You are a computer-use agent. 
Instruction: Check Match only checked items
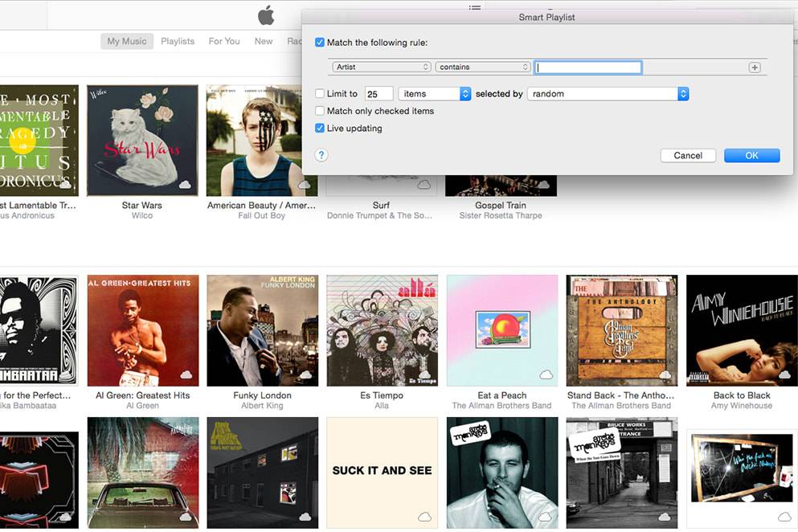(320, 110)
